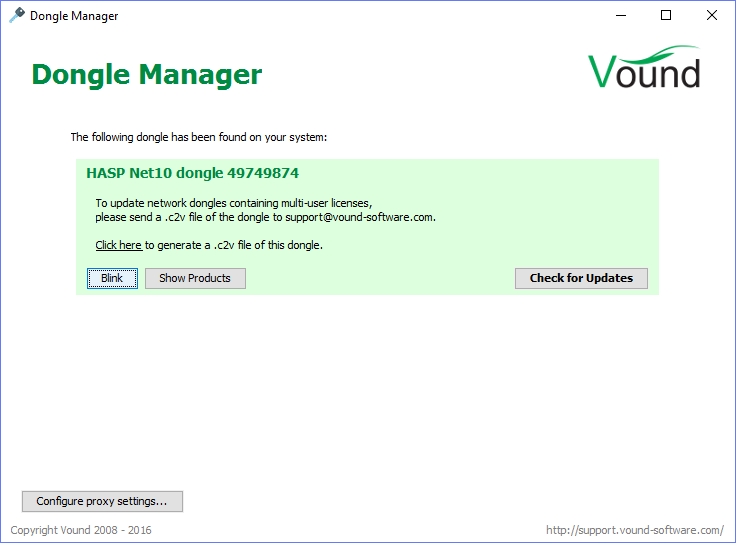Click 'To update network dongles' instruction line
The height and width of the screenshot is (543, 736).
(x=233, y=203)
